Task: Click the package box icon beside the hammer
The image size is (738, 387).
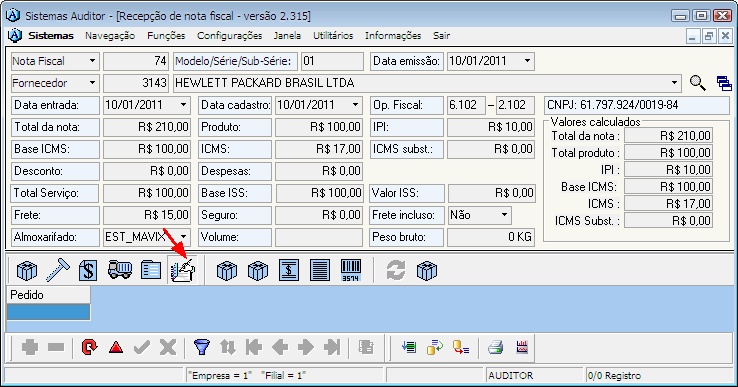Action: point(27,271)
